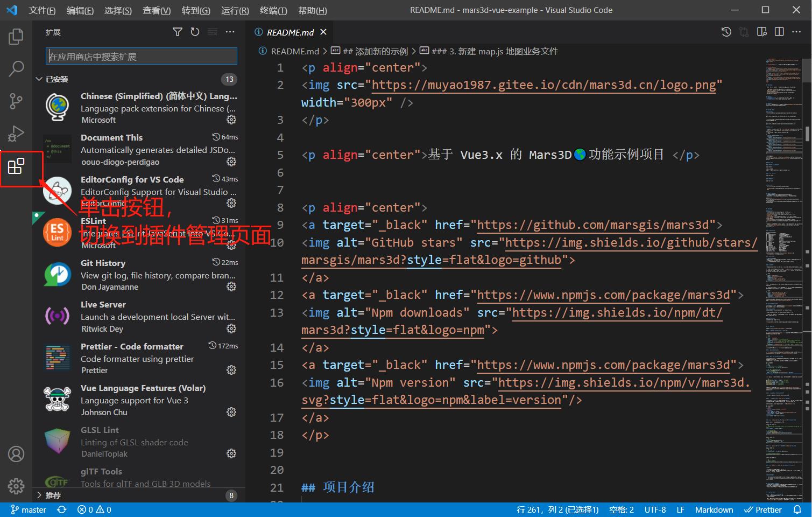Open manage gear for Document This
812x517 pixels.
coord(231,162)
